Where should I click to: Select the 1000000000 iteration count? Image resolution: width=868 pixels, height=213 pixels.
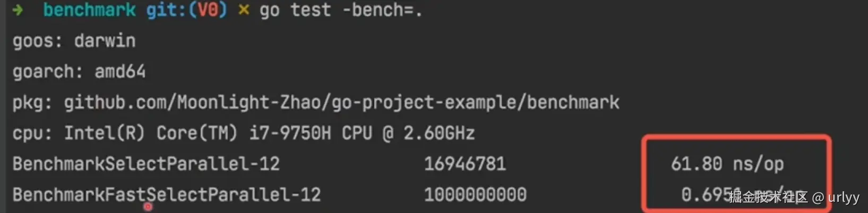[475, 194]
